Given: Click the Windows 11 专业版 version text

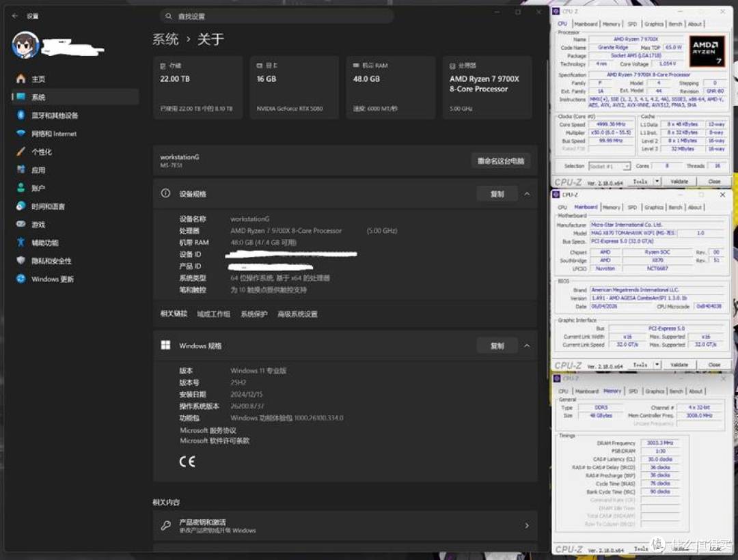Looking at the screenshot, I should (258, 371).
